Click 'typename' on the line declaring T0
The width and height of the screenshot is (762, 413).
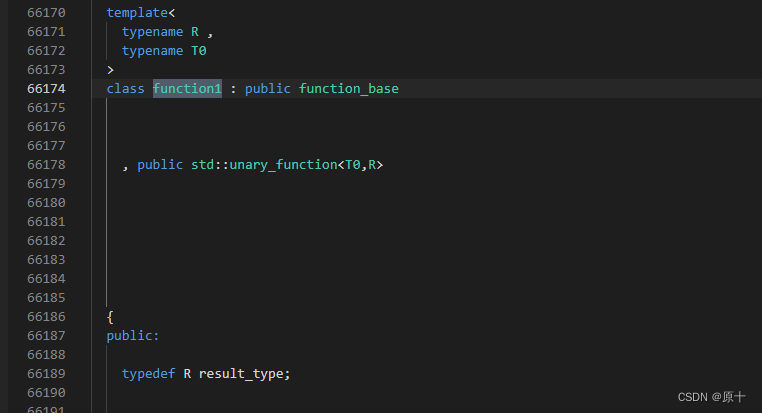coord(153,51)
